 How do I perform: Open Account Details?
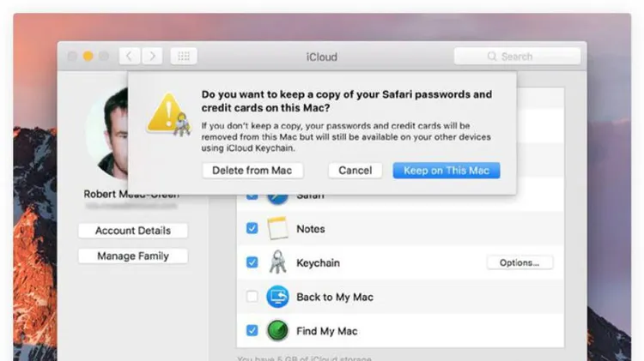pos(133,231)
